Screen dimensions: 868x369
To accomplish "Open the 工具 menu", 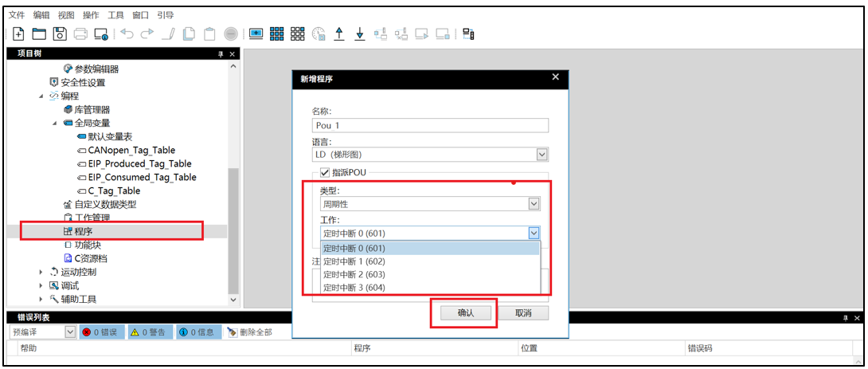I will tap(116, 15).
